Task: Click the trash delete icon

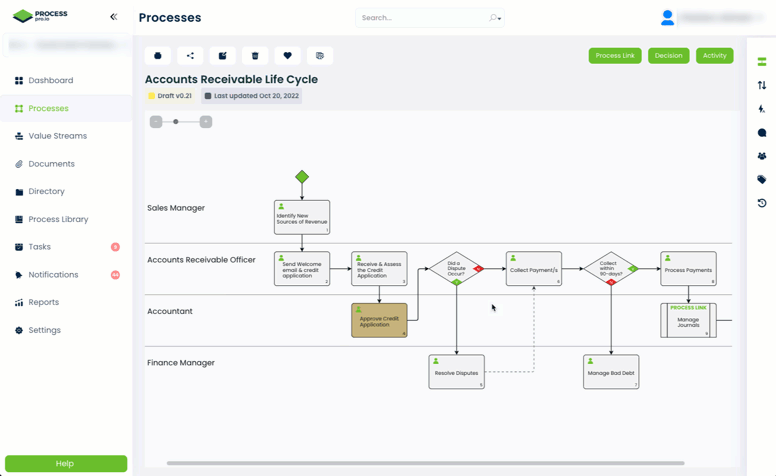Action: (x=255, y=56)
